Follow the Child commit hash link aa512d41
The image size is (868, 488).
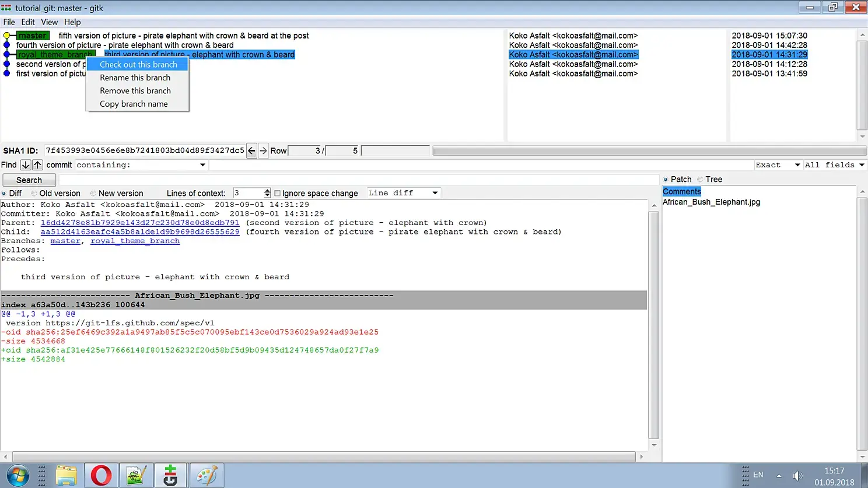coord(140,232)
